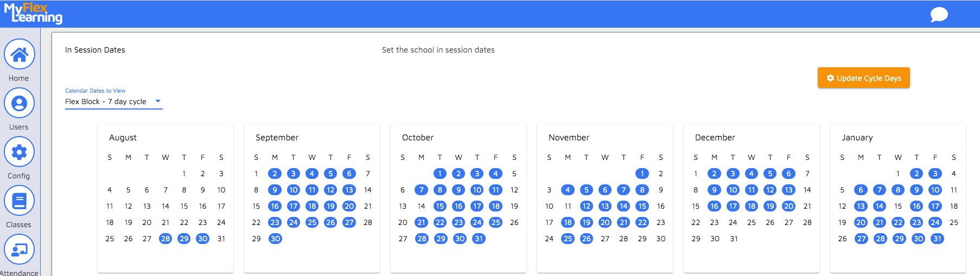Mark August 1 as in session

(184, 174)
